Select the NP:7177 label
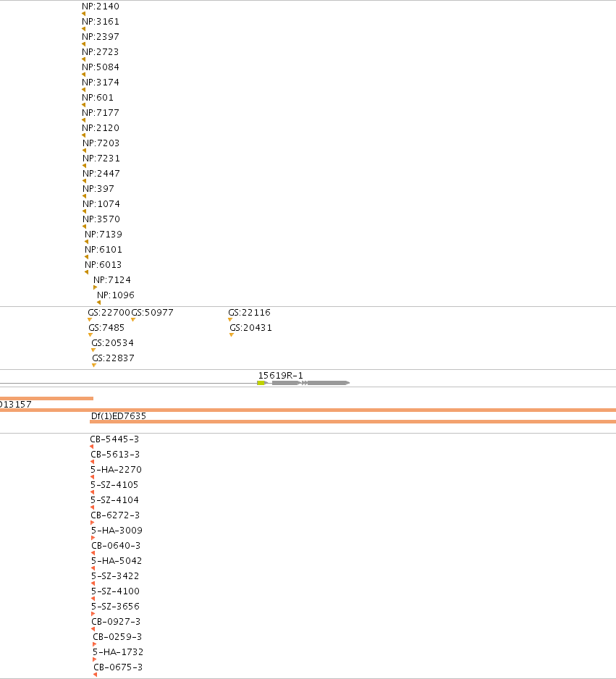The image size is (616, 679). (101, 112)
